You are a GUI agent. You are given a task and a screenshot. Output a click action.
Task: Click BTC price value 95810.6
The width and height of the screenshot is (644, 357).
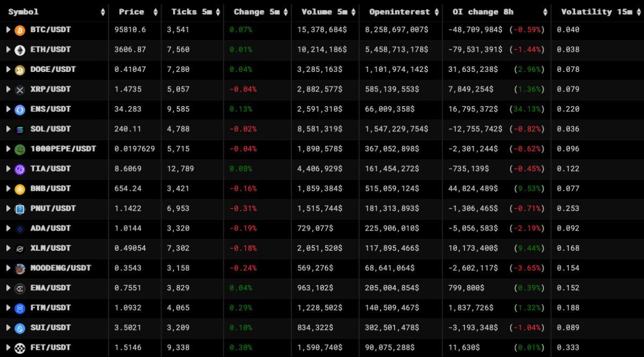(x=130, y=29)
